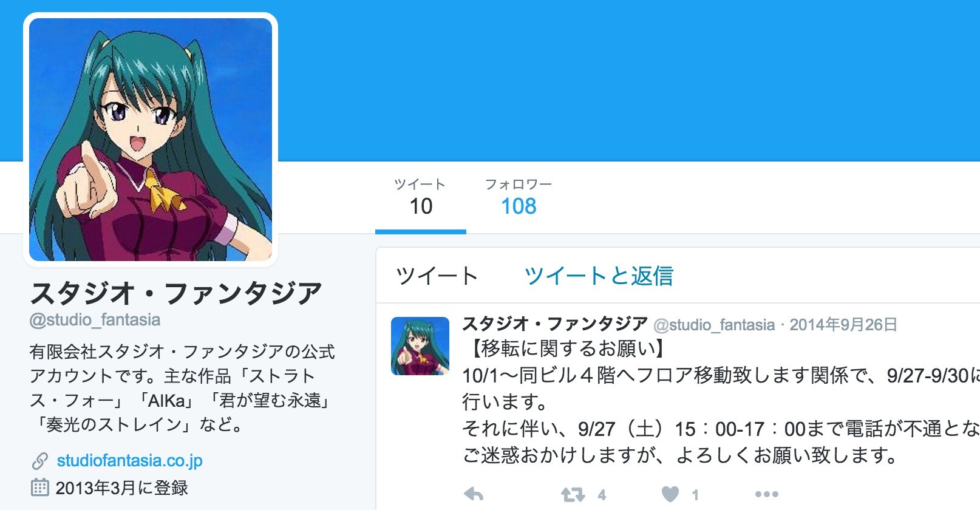Image resolution: width=980 pixels, height=510 pixels.
Task: Open the studiofantasia.co.jp website link
Action: tap(129, 461)
